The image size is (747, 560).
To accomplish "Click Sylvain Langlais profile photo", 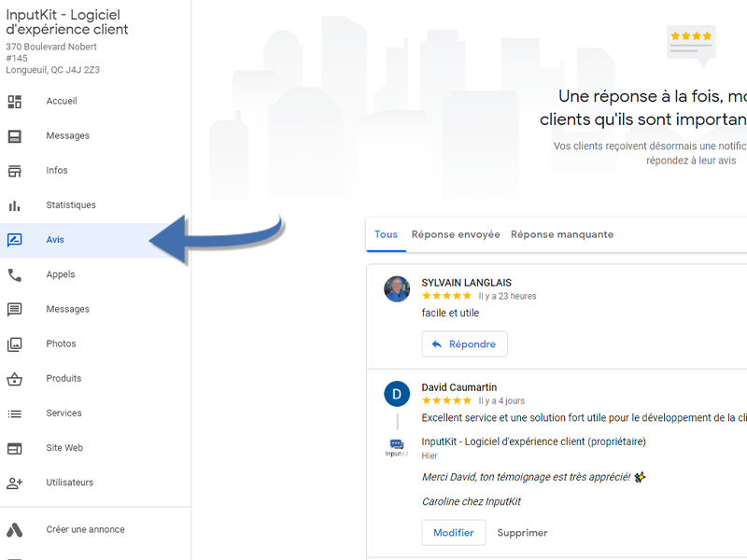I will click(x=397, y=288).
